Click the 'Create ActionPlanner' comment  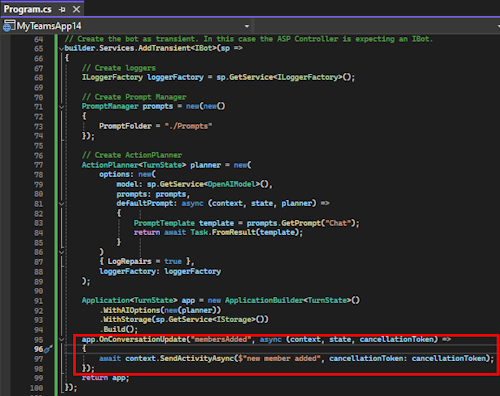point(132,155)
